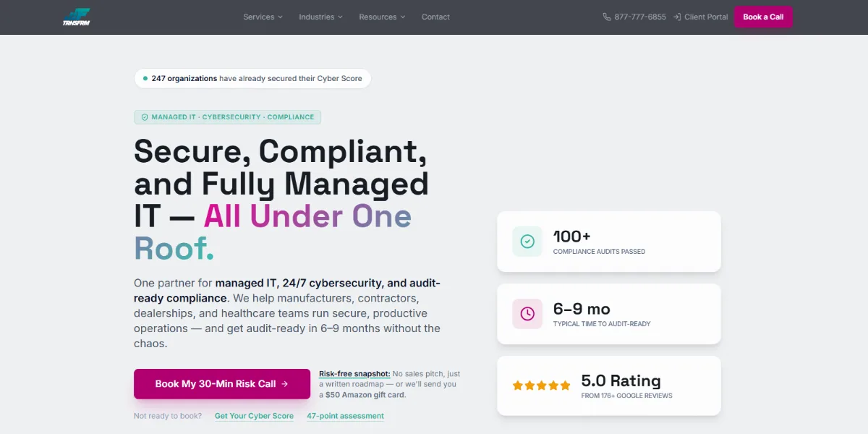The image size is (868, 434).
Task: Expand the Services dropdown menu
Action: pos(263,17)
